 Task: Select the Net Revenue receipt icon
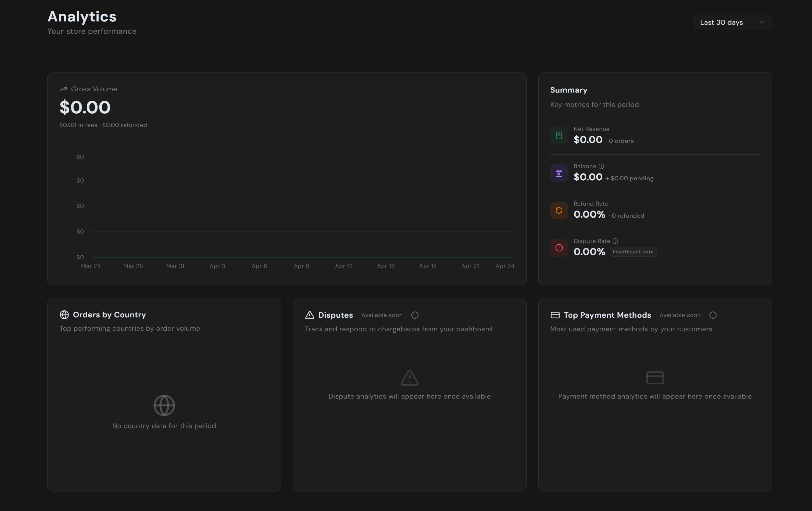point(558,135)
